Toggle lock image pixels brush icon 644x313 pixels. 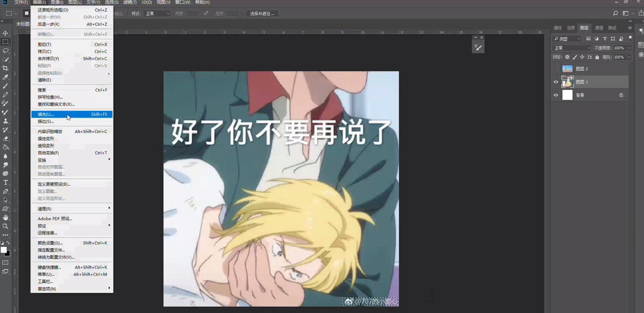575,57
